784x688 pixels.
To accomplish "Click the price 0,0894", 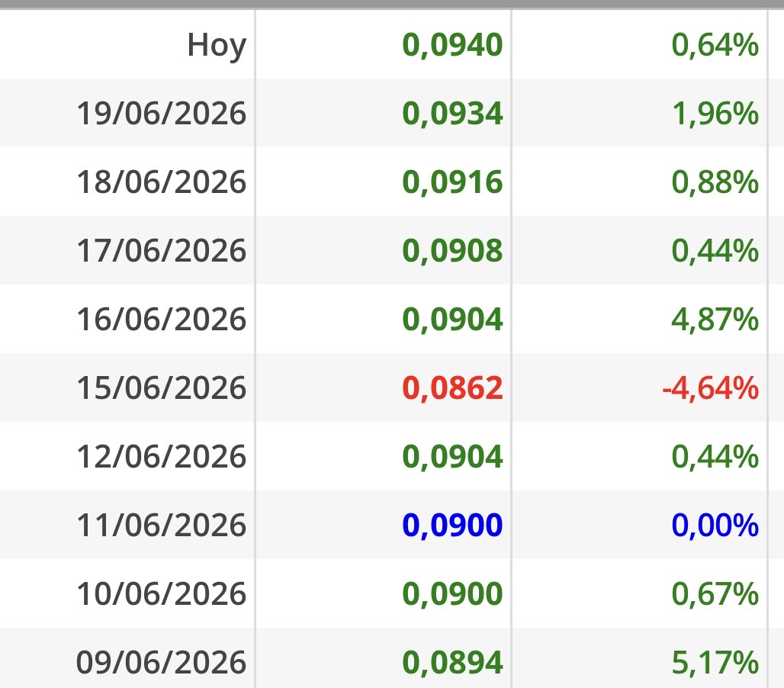I will (x=452, y=662).
